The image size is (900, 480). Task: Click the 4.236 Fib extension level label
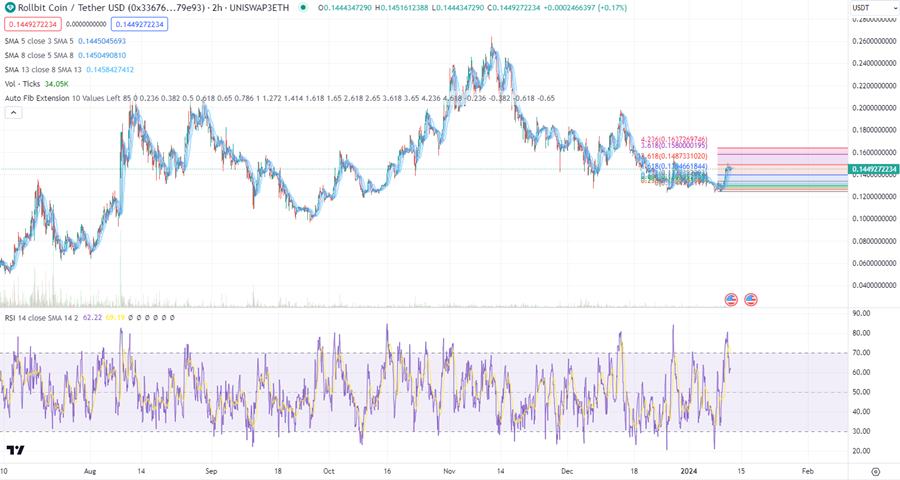pos(674,140)
